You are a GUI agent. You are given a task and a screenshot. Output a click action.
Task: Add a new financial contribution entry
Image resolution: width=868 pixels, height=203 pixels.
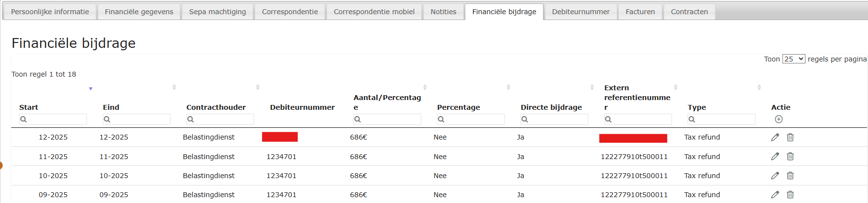[779, 120]
